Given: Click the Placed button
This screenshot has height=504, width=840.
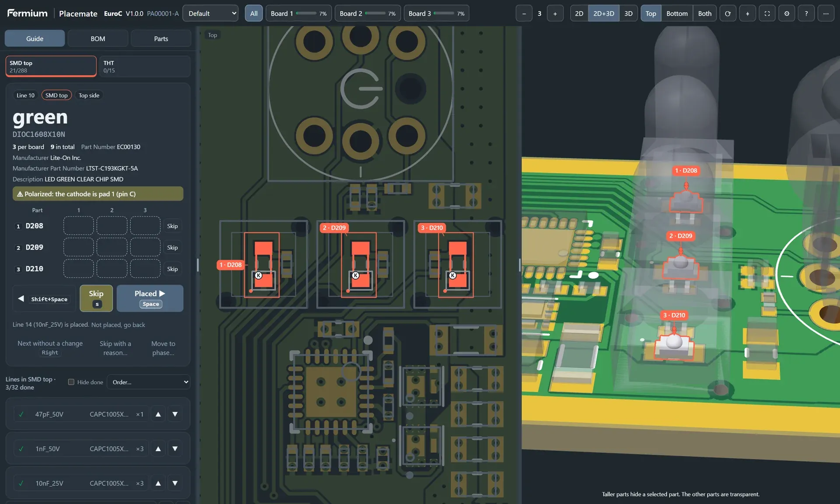Looking at the screenshot, I should (x=150, y=298).
